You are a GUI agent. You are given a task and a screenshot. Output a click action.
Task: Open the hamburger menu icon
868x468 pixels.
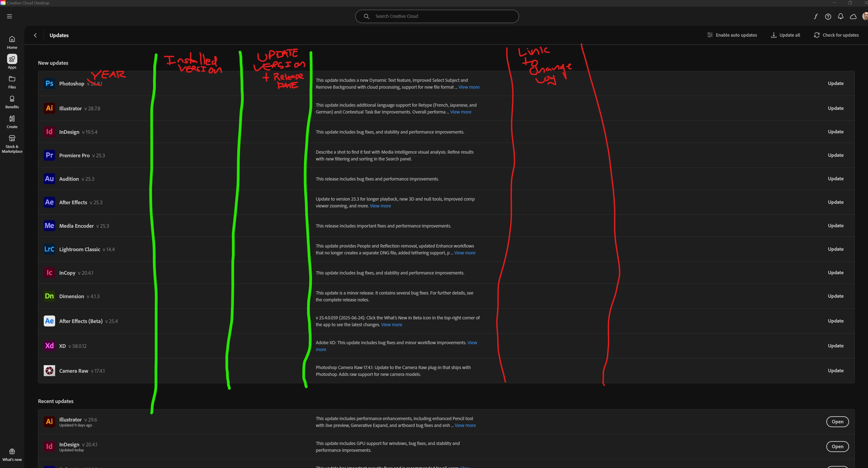9,16
